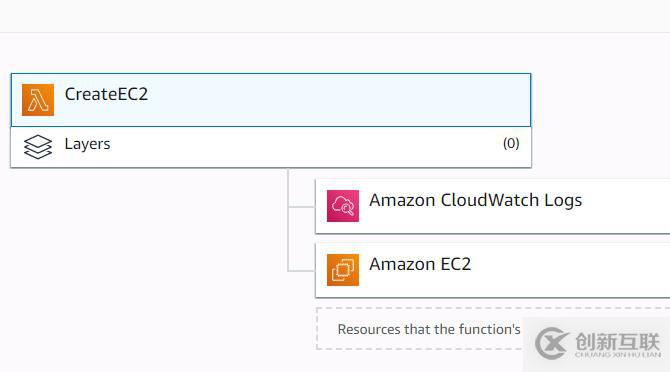
Task: Select the highlighted CreateEC2 function box
Action: coord(271,100)
